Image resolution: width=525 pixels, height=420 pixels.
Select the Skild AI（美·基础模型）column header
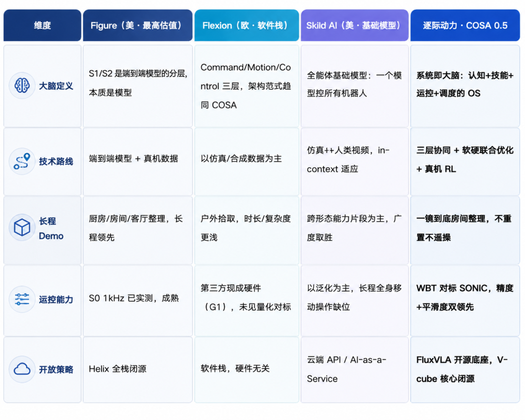[354, 25]
